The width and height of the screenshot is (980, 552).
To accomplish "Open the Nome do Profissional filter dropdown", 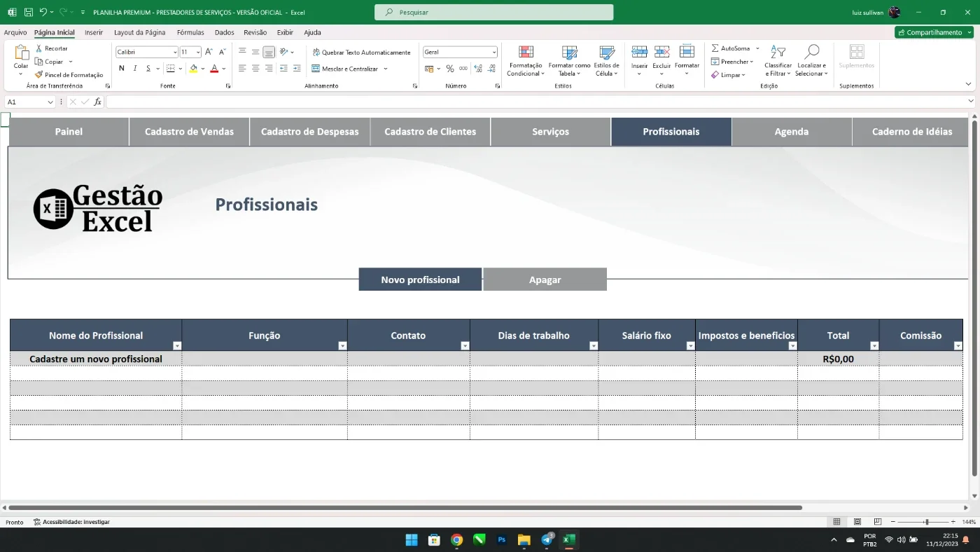I will (x=177, y=346).
